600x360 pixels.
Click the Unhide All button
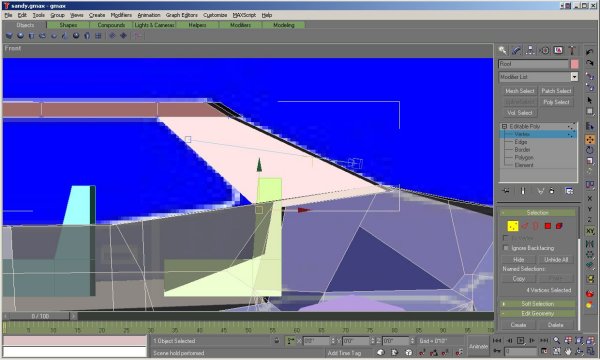pyautogui.click(x=556, y=259)
